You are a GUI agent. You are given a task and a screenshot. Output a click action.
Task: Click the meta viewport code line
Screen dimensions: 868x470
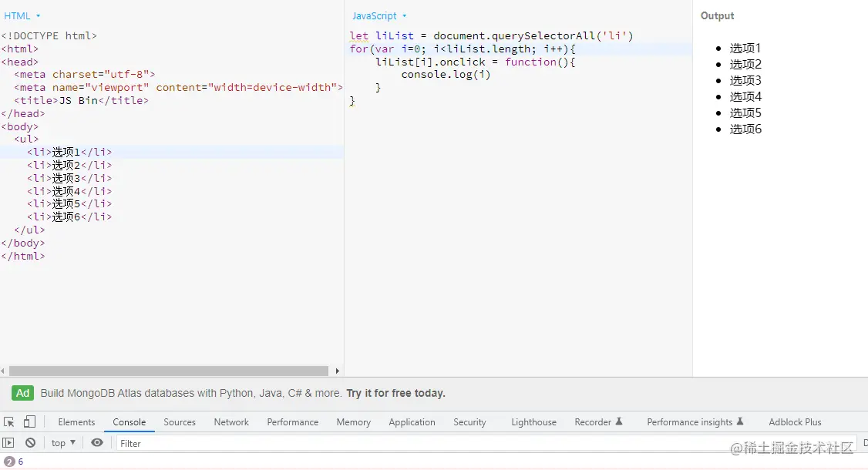[x=178, y=88]
